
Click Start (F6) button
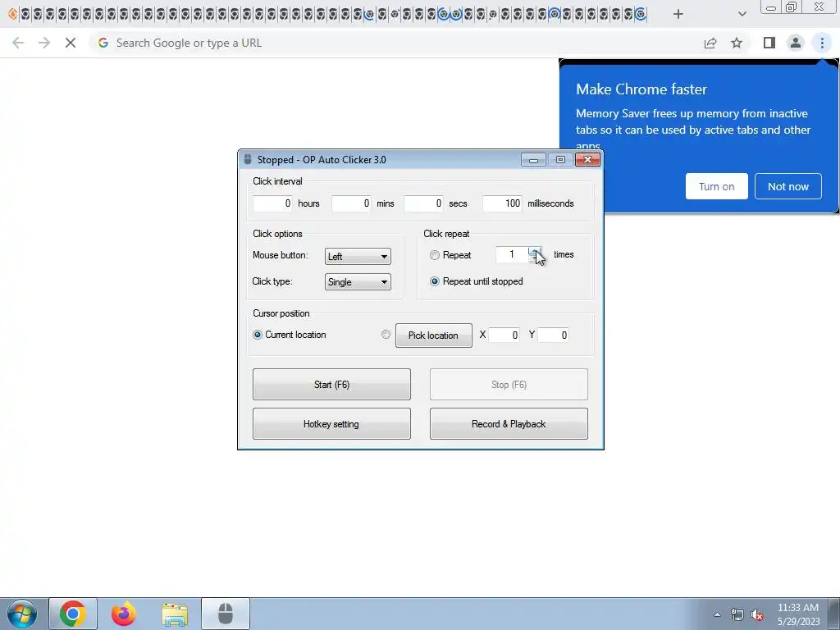pyautogui.click(x=331, y=384)
